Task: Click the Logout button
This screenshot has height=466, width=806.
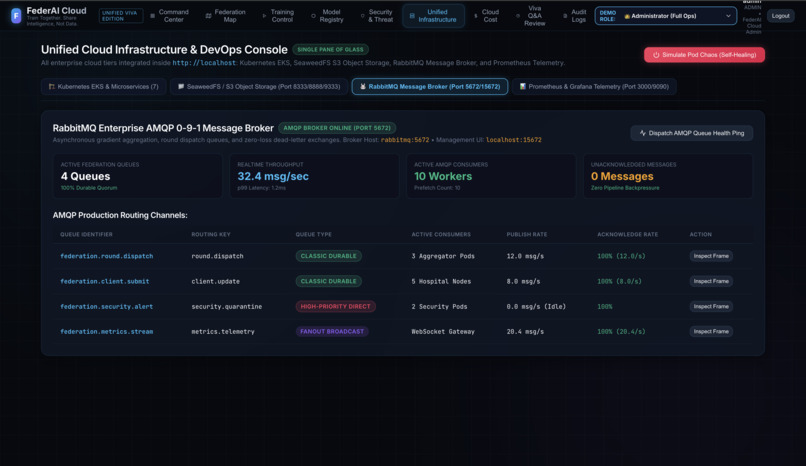Action: [780, 16]
